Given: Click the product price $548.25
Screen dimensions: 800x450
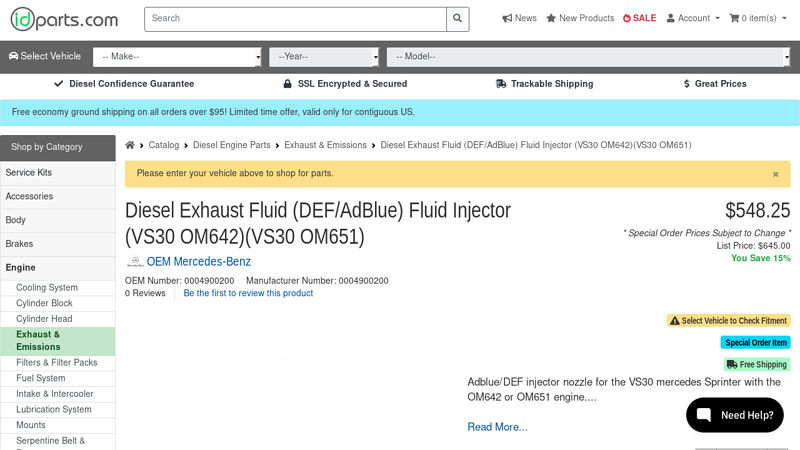Looking at the screenshot, I should [x=758, y=210].
